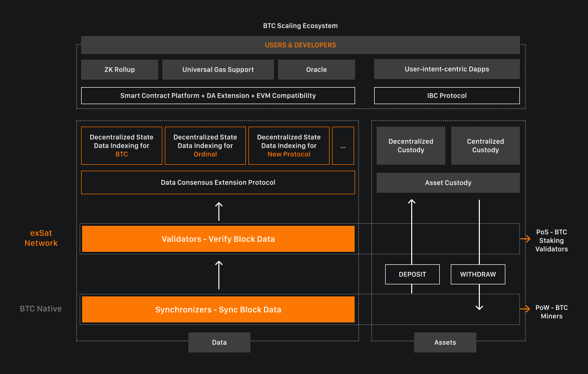Select the ZK Rollup box
This screenshot has width=588, height=374.
tap(120, 69)
